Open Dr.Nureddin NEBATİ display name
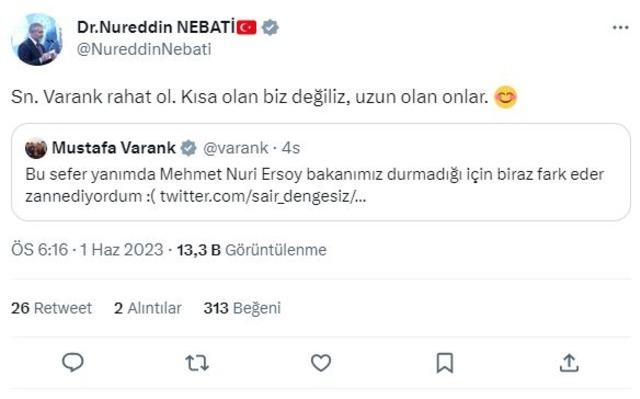This screenshot has height=399, width=640. pos(156,27)
